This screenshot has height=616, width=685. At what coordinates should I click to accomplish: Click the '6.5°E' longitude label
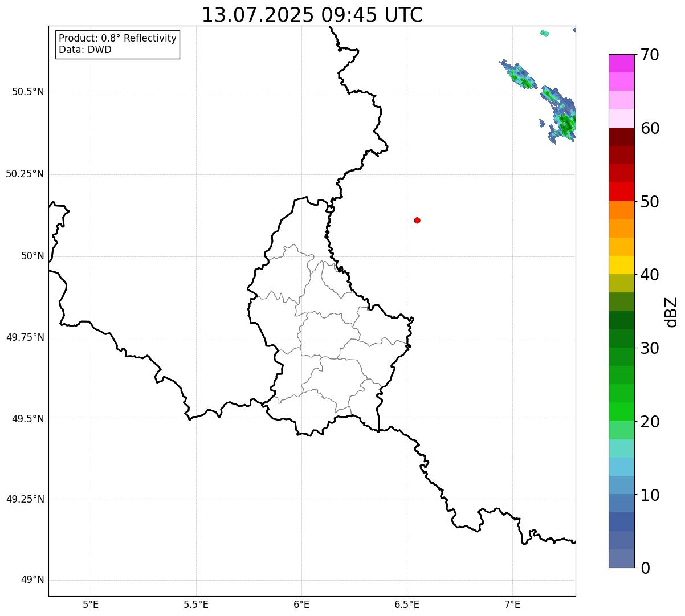click(x=407, y=604)
